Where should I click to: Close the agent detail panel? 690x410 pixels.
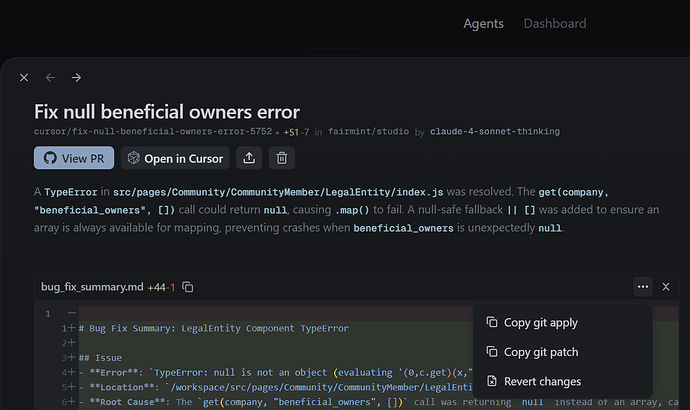pos(24,78)
